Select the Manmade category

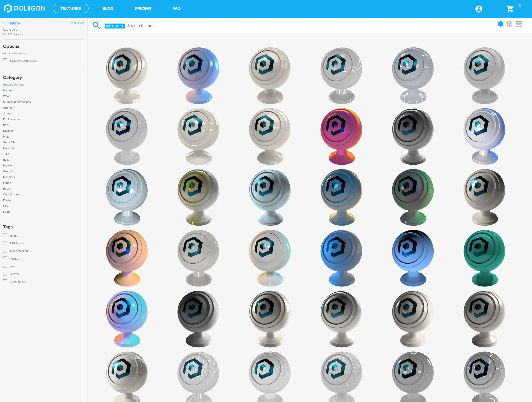9,177
